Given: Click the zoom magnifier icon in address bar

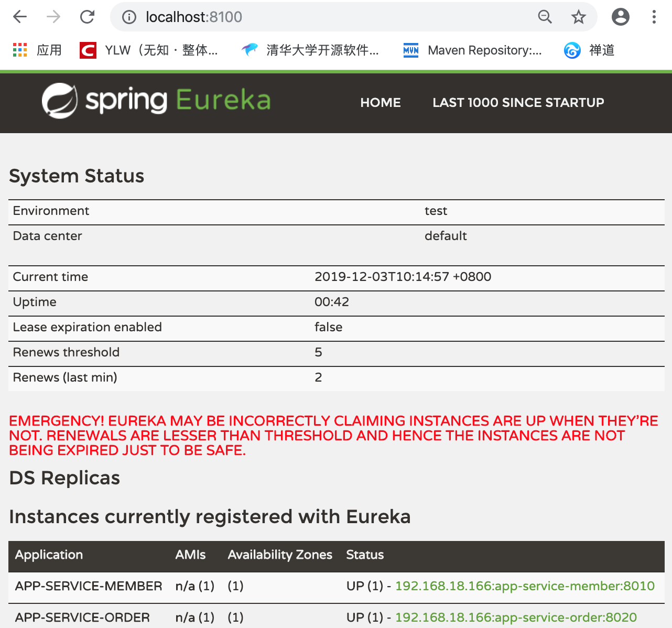Looking at the screenshot, I should click(x=545, y=17).
